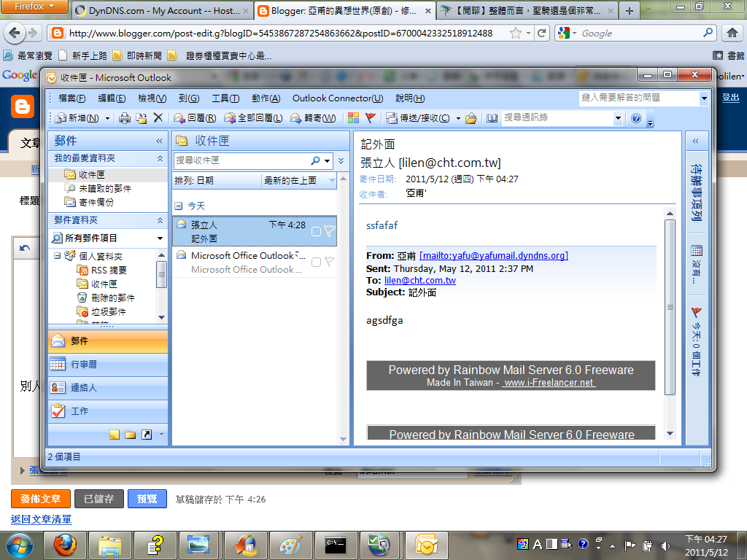This screenshot has height=560, width=747.
Task: Click the Move to Folder toolbar icon
Action: tap(142, 118)
